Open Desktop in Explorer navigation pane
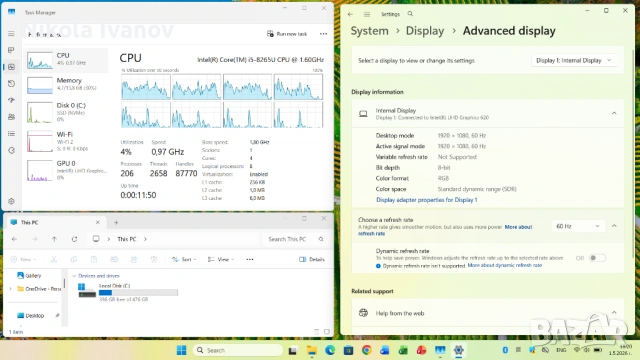The image size is (640, 360). (x=31, y=316)
